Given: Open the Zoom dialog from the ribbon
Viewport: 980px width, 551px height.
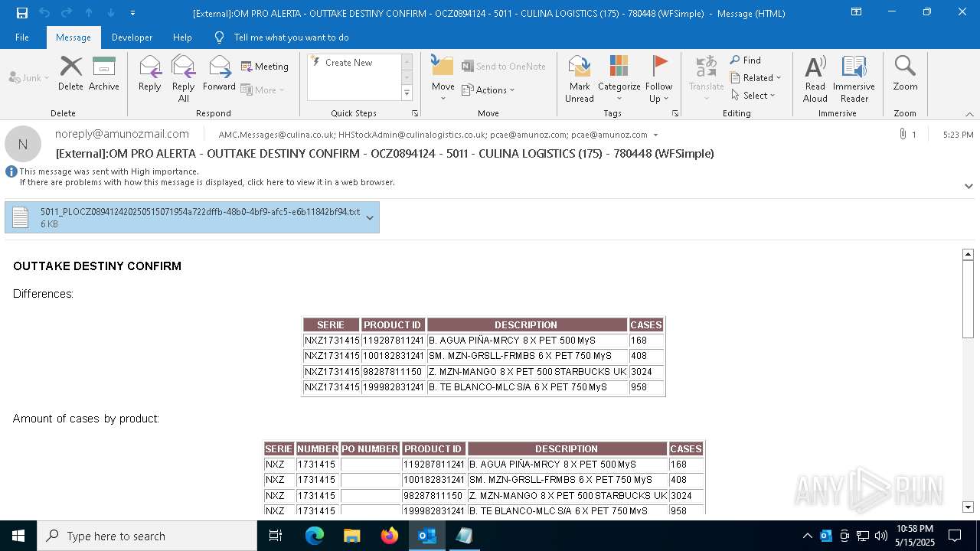Looking at the screenshot, I should [905, 74].
